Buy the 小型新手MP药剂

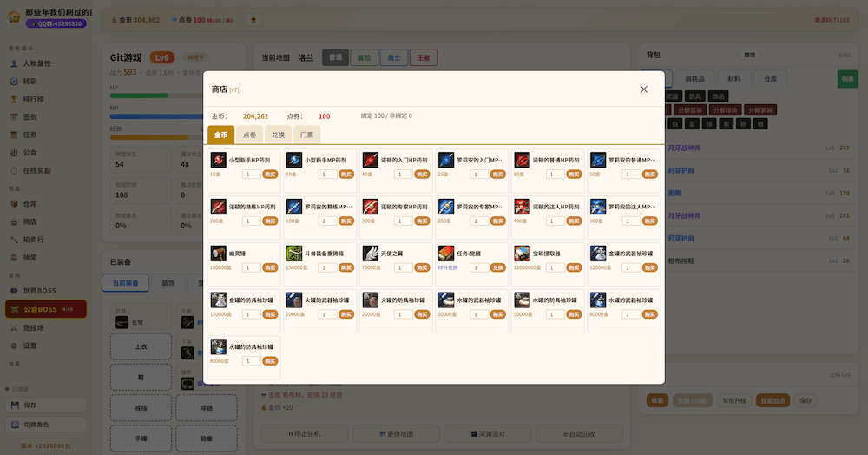click(x=346, y=175)
